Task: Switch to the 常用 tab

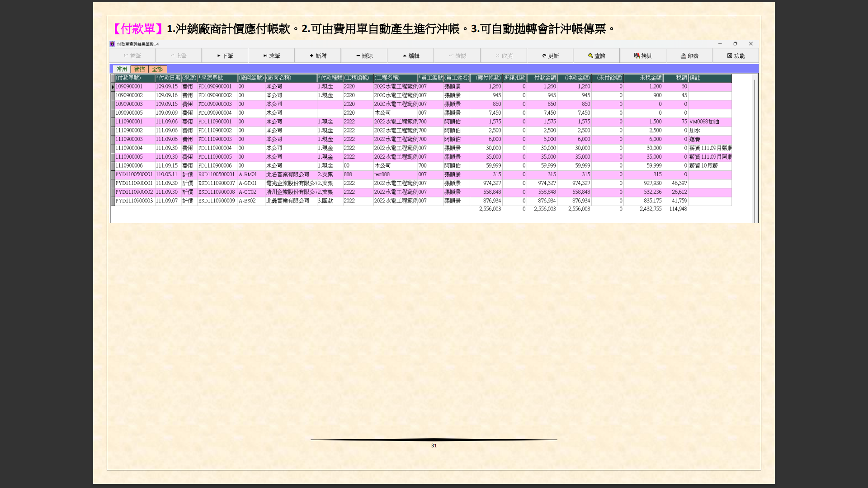Action: point(122,69)
